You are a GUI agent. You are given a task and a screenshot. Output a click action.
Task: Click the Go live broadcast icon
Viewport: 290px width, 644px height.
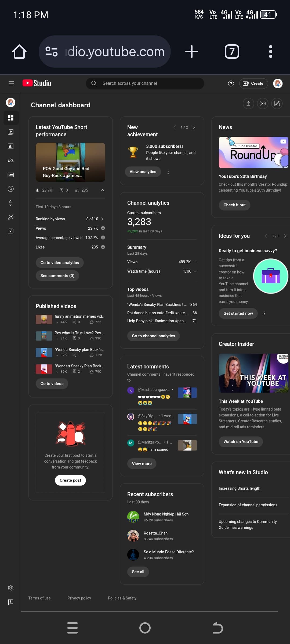click(x=263, y=104)
